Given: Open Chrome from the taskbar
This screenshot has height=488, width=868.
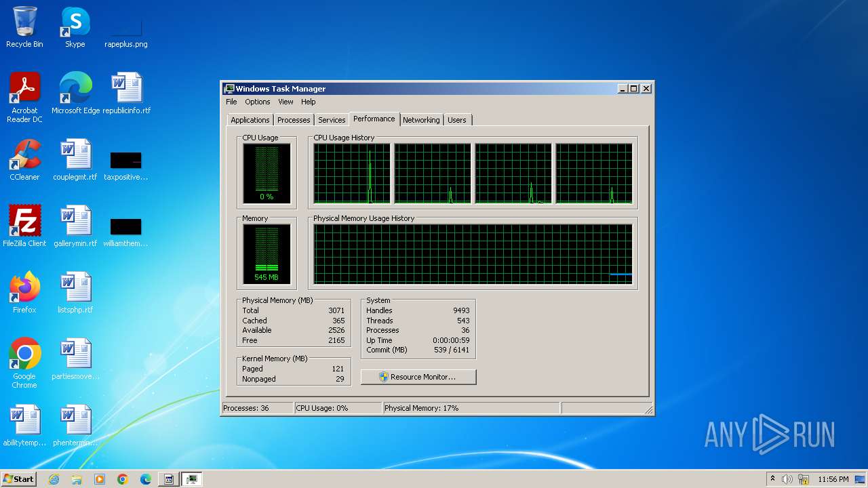Looking at the screenshot, I should pyautogui.click(x=123, y=479).
